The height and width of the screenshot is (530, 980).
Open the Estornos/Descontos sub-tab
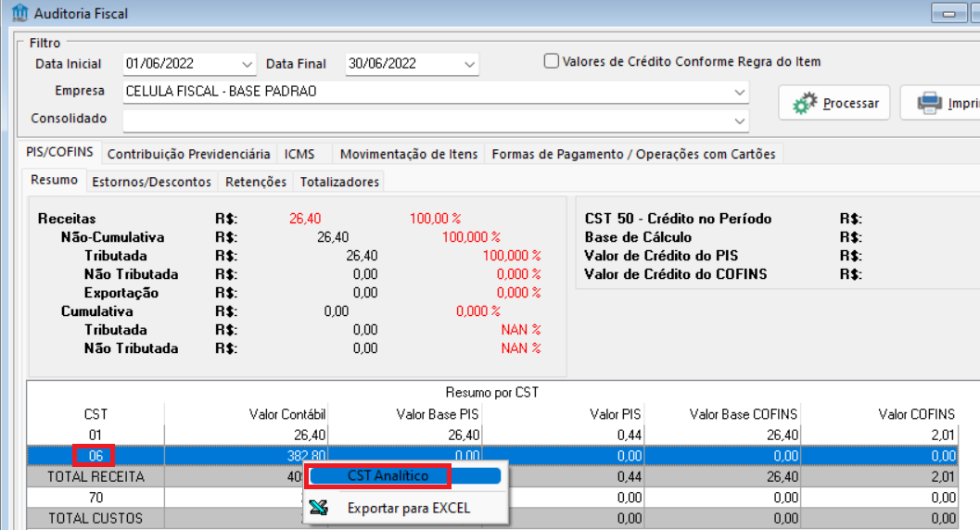[x=151, y=182]
